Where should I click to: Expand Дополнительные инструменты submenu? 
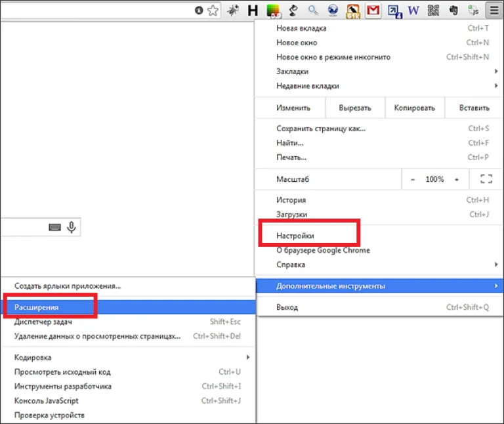point(379,286)
